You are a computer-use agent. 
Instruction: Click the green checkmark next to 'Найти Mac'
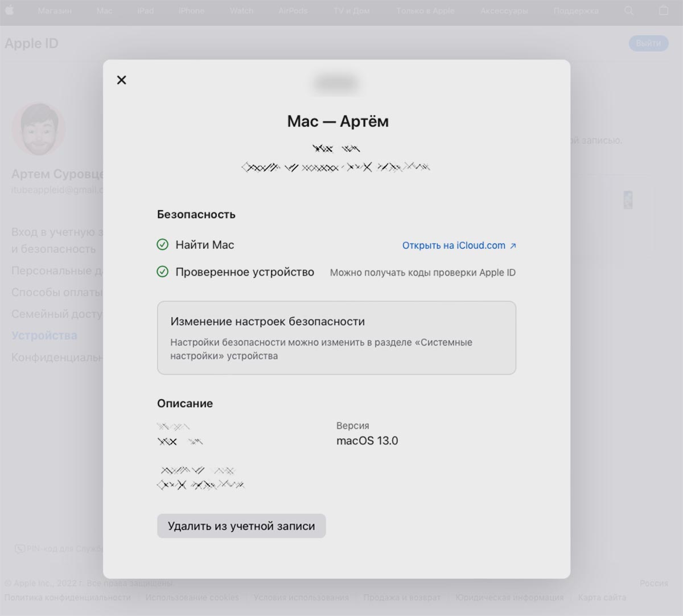(162, 245)
